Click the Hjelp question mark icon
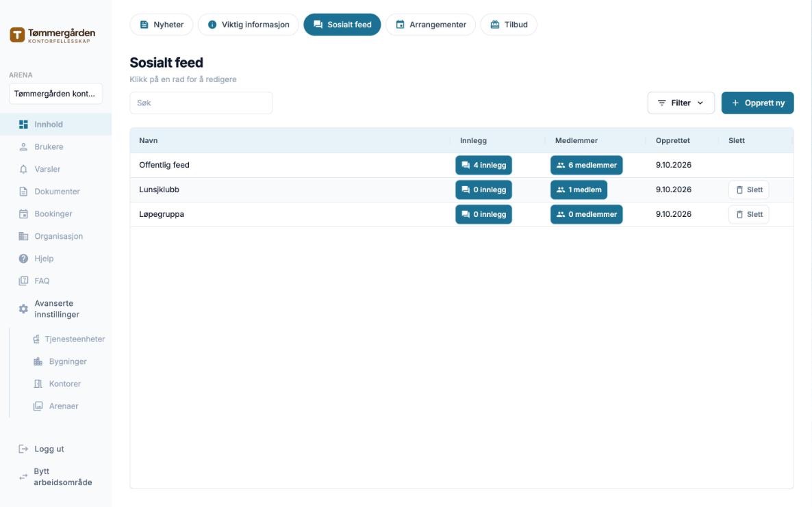The width and height of the screenshot is (812, 507). (23, 259)
